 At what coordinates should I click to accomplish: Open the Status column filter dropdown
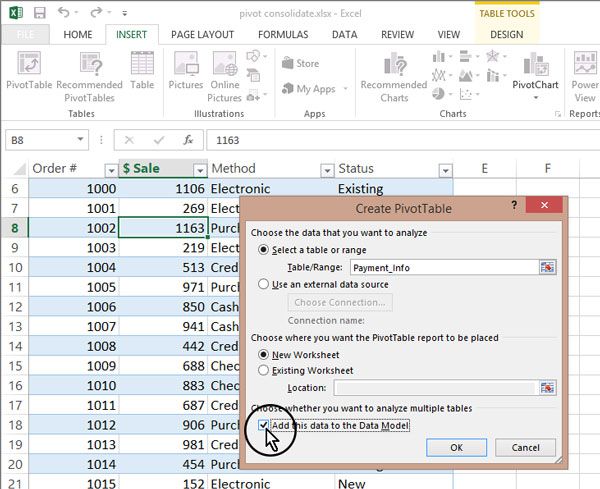click(445, 170)
